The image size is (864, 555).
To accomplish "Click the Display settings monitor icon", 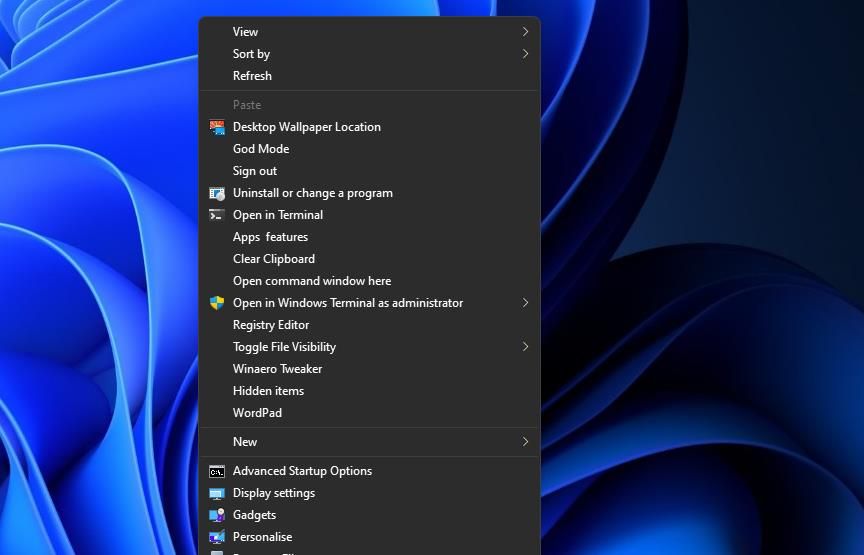I will click(x=217, y=493).
